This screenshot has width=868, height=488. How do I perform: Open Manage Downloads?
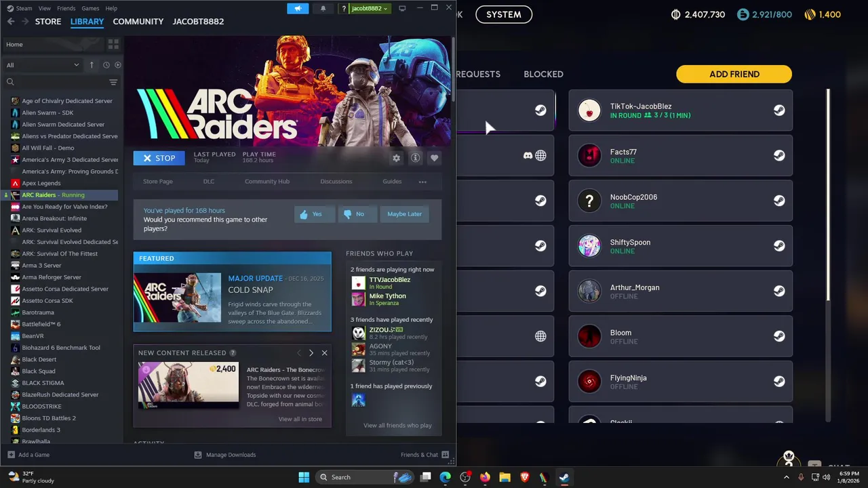[225, 455]
